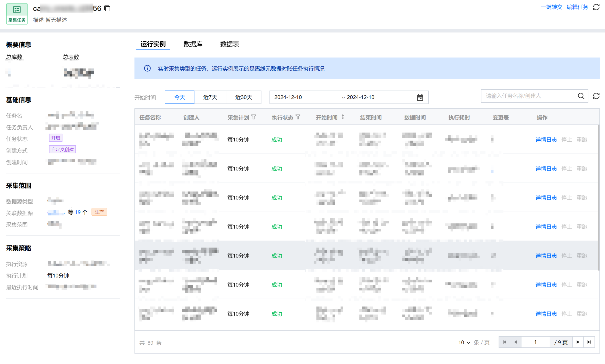Switch to 数据表 tab
Screen dimensions: 605x364
click(x=229, y=44)
